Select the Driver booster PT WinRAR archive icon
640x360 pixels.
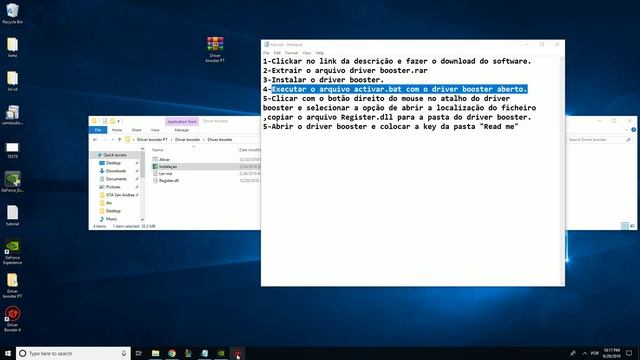click(x=215, y=49)
